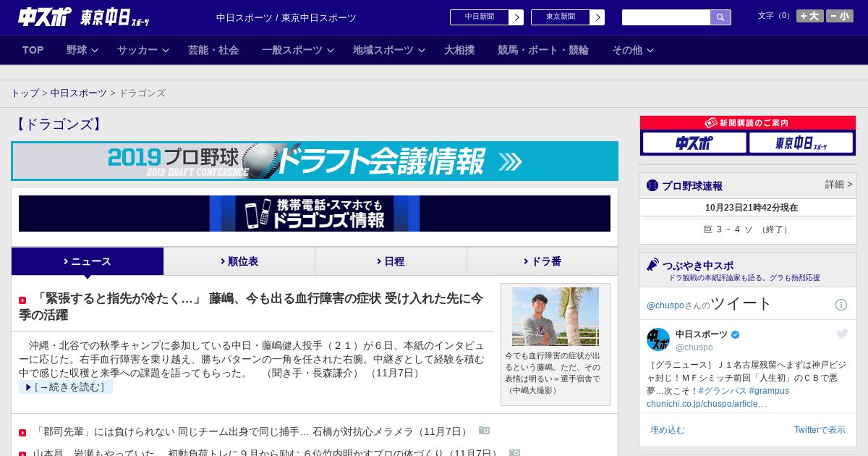Click the Twitter bird icon in widget
This screenshot has width=868, height=456.
click(x=842, y=334)
